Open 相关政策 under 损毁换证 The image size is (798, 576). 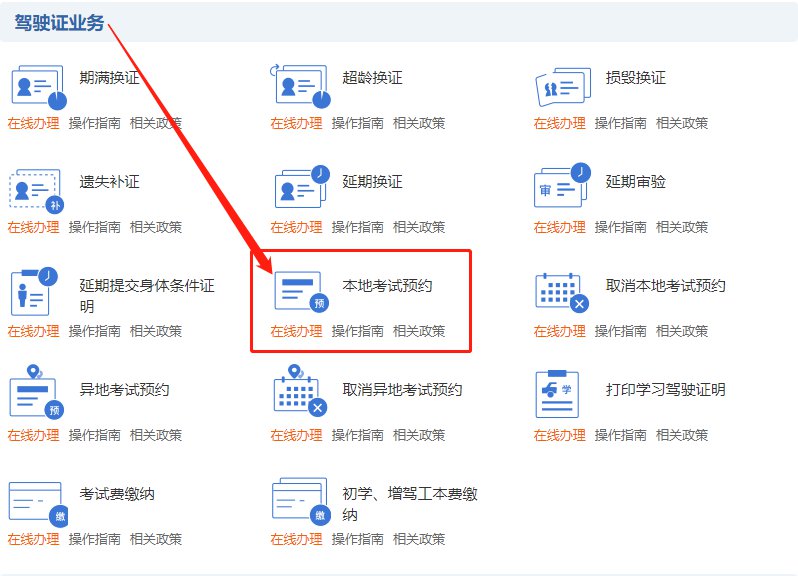coord(682,123)
